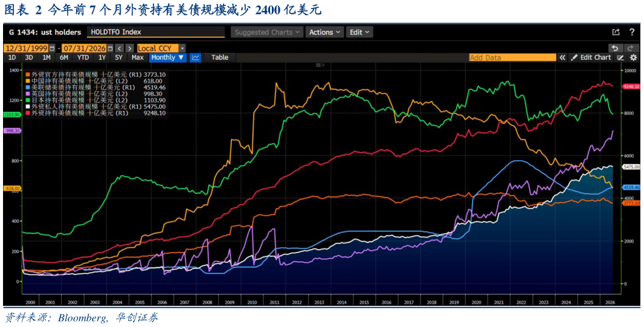The width and height of the screenshot is (644, 327).
Task: Click the yellow 中国持有美债规模 legend swatch
Action: click(x=27, y=81)
